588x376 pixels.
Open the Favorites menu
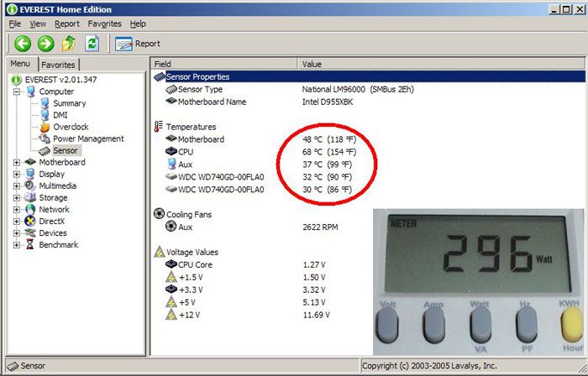(105, 24)
